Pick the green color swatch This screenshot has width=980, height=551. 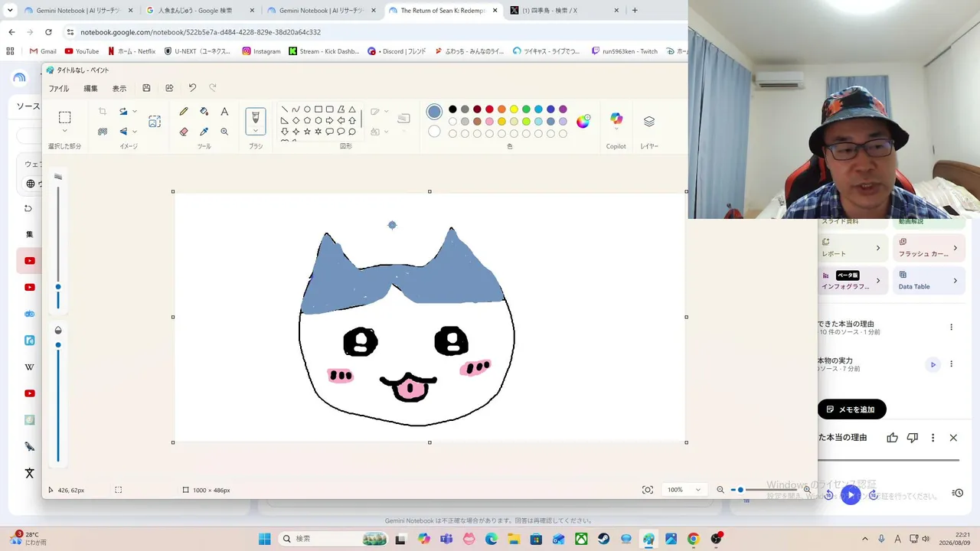tap(526, 109)
